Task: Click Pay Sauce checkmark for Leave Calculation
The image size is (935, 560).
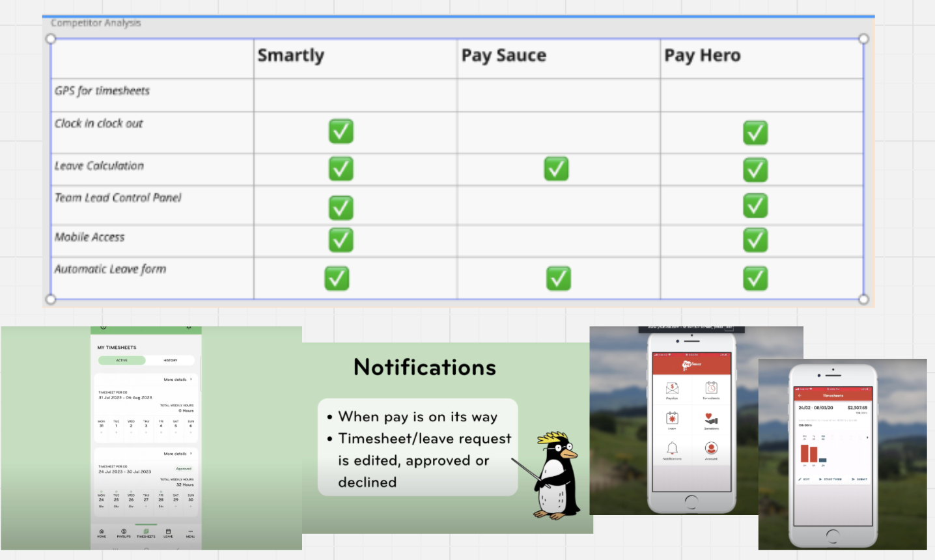Action: pyautogui.click(x=556, y=169)
